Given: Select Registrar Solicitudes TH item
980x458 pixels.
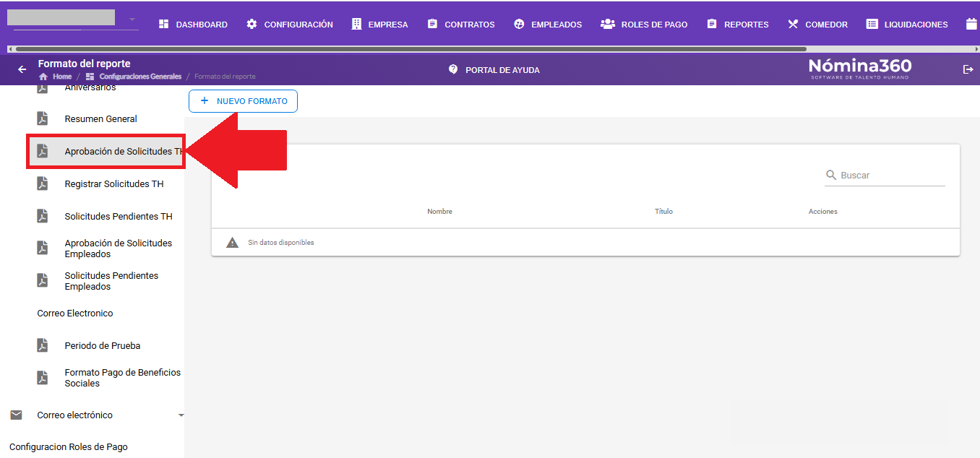Looking at the screenshot, I should tap(114, 184).
